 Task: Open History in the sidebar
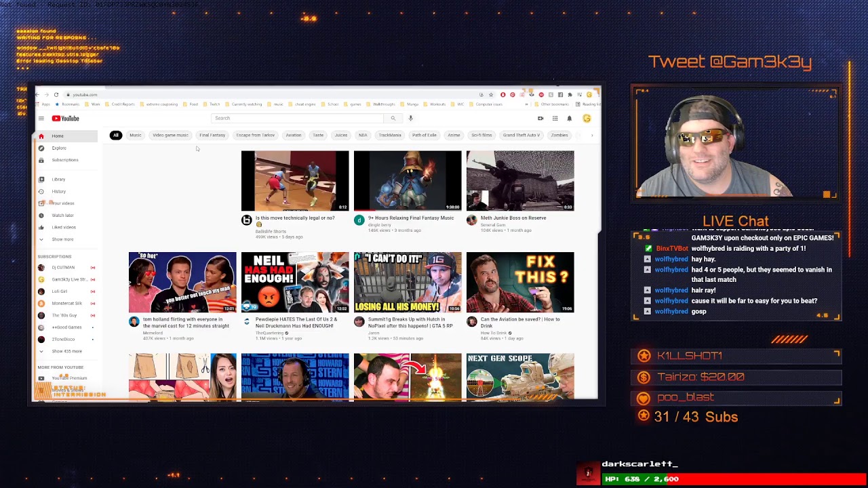(x=67, y=192)
